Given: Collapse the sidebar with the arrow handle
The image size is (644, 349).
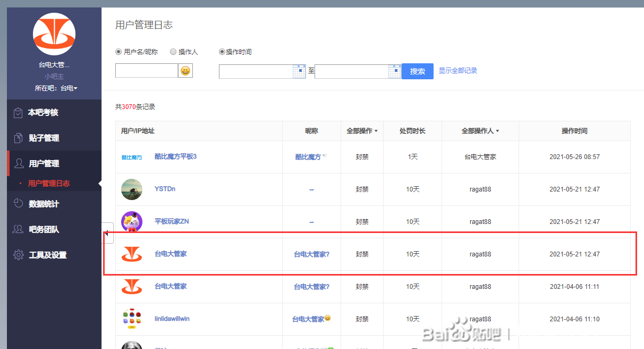Looking at the screenshot, I should pyautogui.click(x=107, y=233).
